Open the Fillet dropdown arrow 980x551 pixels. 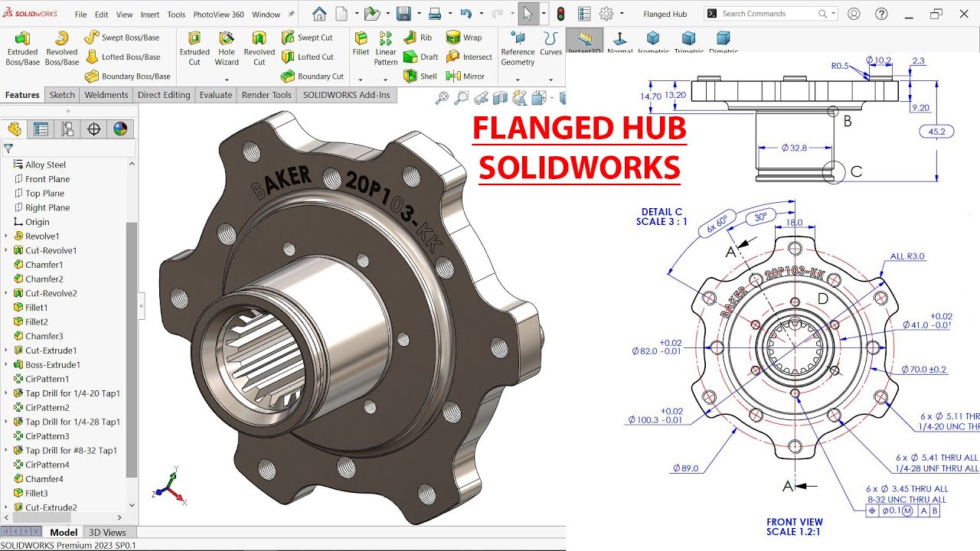coord(361,79)
